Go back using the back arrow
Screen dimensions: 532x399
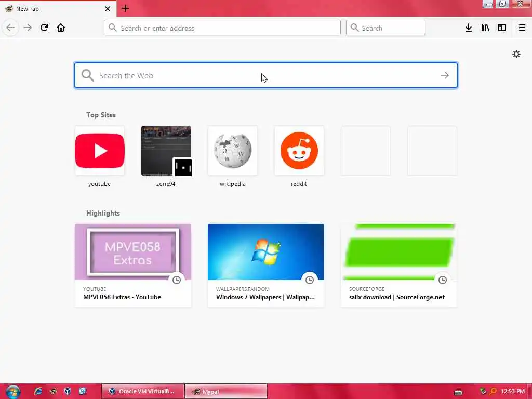[x=10, y=28]
